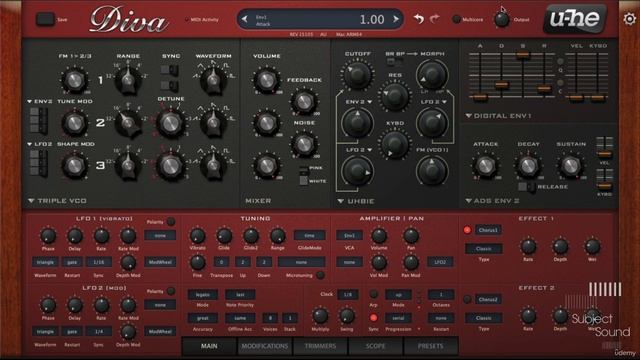Image resolution: width=640 pixels, height=360 pixels.
Task: Switch to the Trimmers tab
Action: tap(320, 346)
